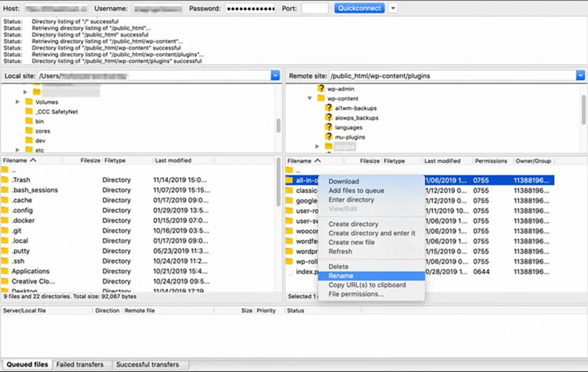The image size is (588, 372).
Task: Click the ai1wm-backups folder icon
Action: 328,108
